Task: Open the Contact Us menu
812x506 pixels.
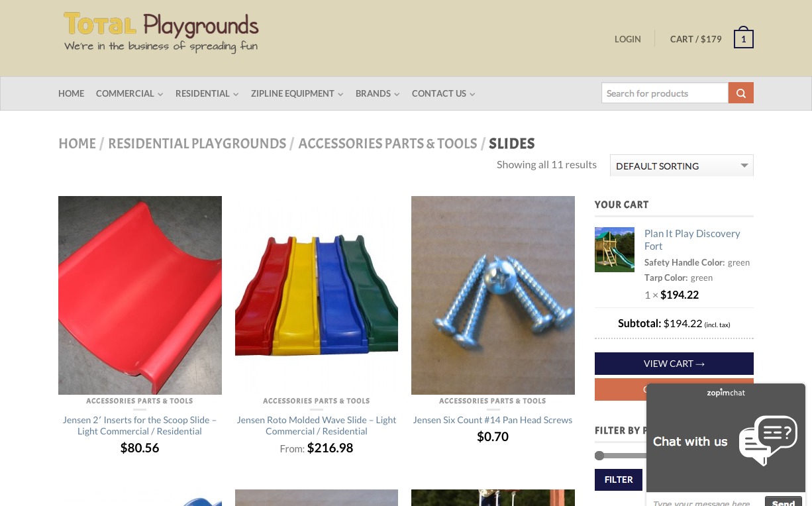Action: tap(443, 93)
